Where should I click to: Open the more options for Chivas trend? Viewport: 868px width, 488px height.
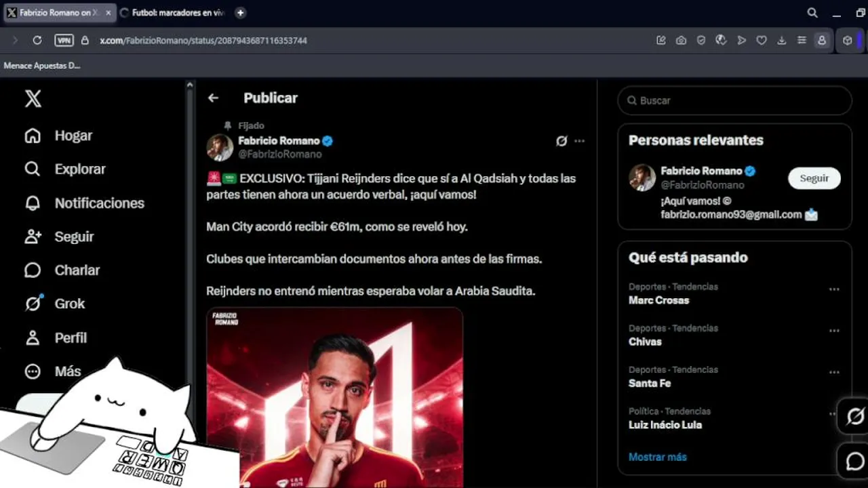[x=834, y=331]
